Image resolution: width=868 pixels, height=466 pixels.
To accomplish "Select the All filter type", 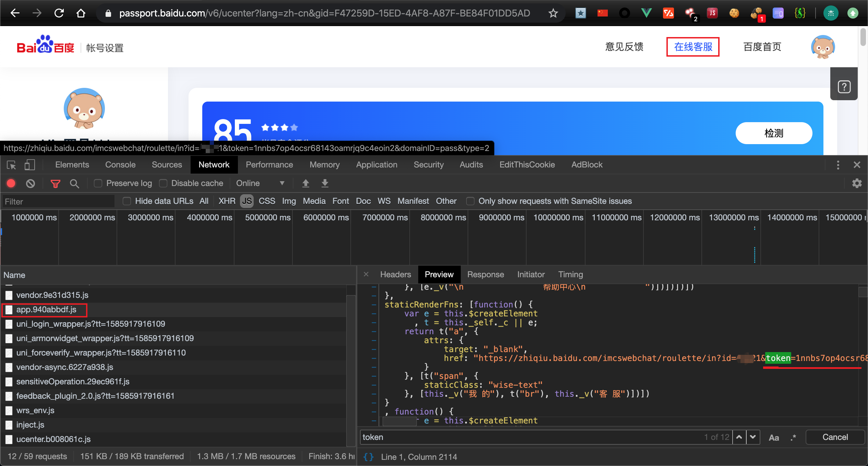I will pos(204,201).
